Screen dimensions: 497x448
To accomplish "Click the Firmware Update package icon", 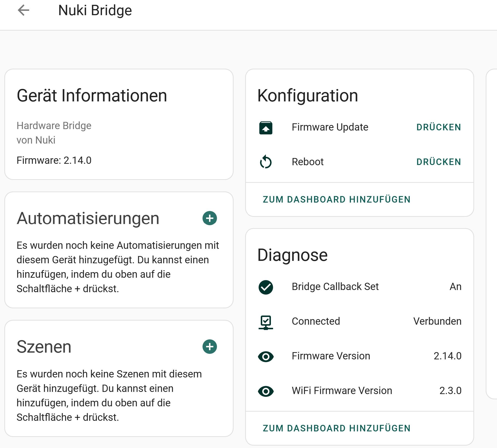I will [x=266, y=127].
